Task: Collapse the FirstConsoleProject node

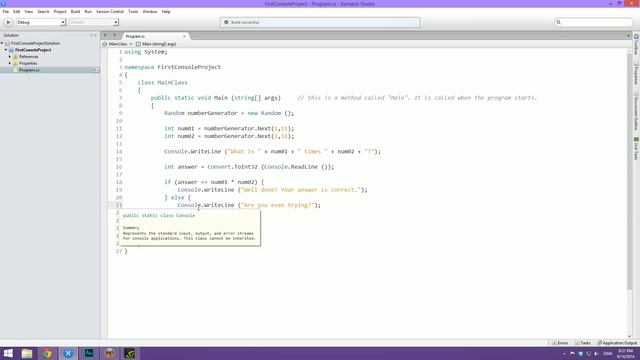Action: 6,50
